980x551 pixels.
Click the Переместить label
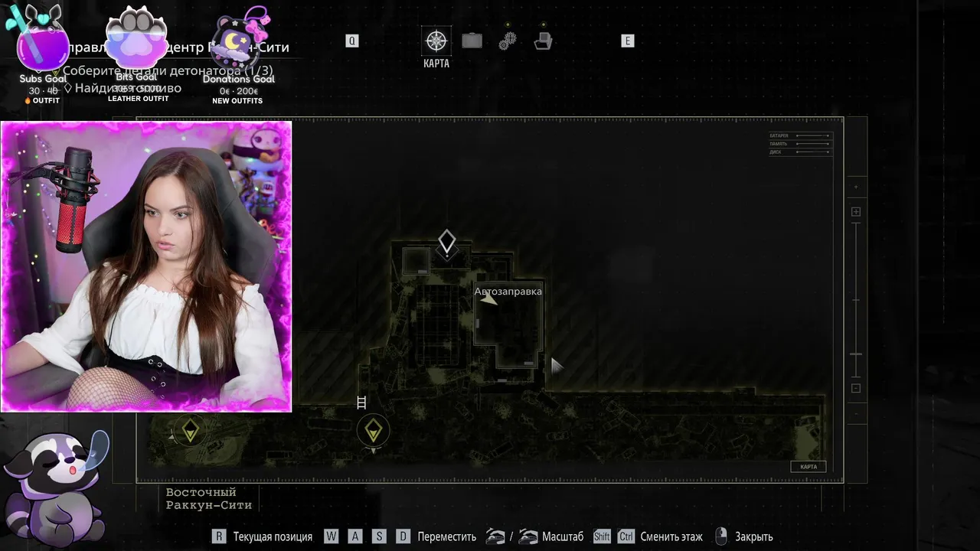click(447, 537)
